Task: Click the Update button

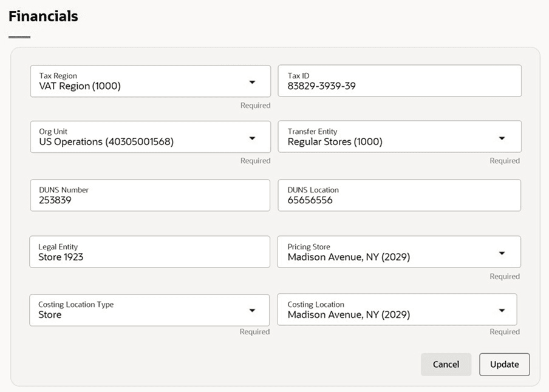Action: tap(504, 365)
